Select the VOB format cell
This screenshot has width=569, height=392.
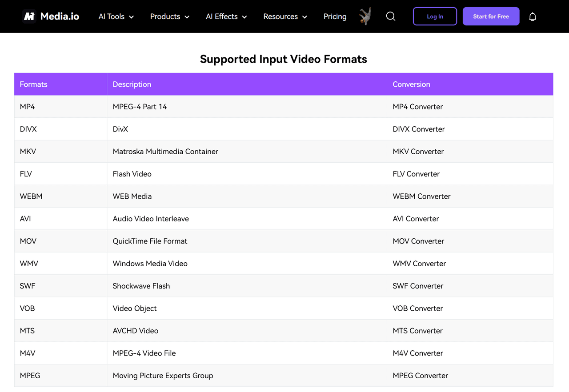click(60, 308)
